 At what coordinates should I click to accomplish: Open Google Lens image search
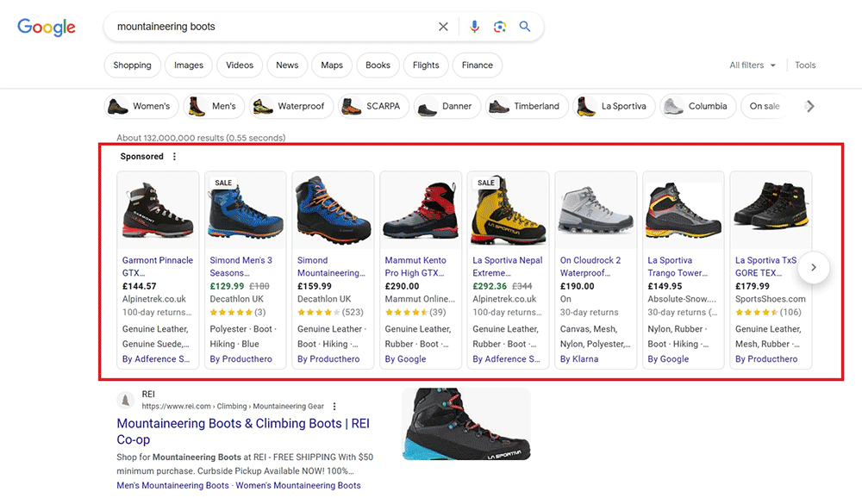tap(499, 27)
